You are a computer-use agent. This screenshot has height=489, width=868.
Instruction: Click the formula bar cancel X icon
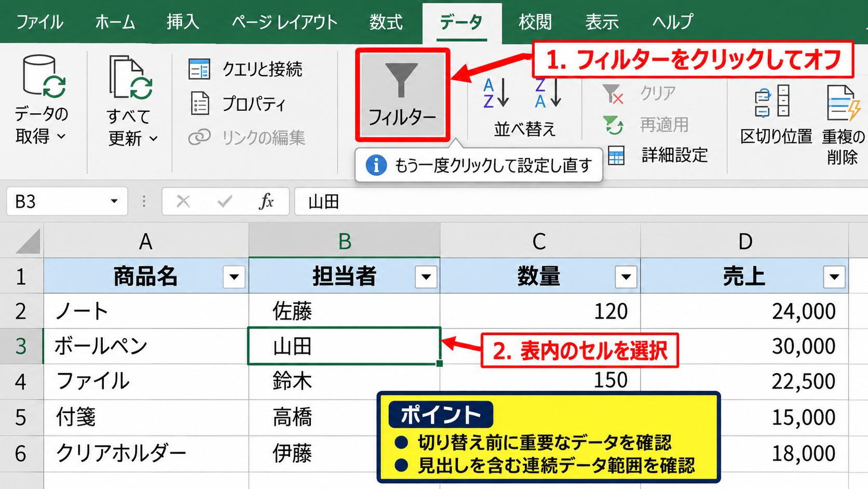[x=183, y=201]
